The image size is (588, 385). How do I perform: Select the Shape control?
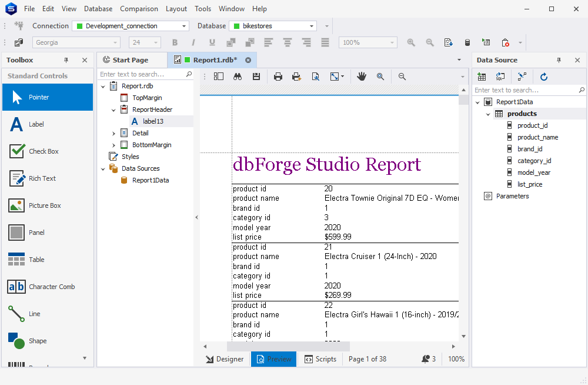tap(48, 341)
